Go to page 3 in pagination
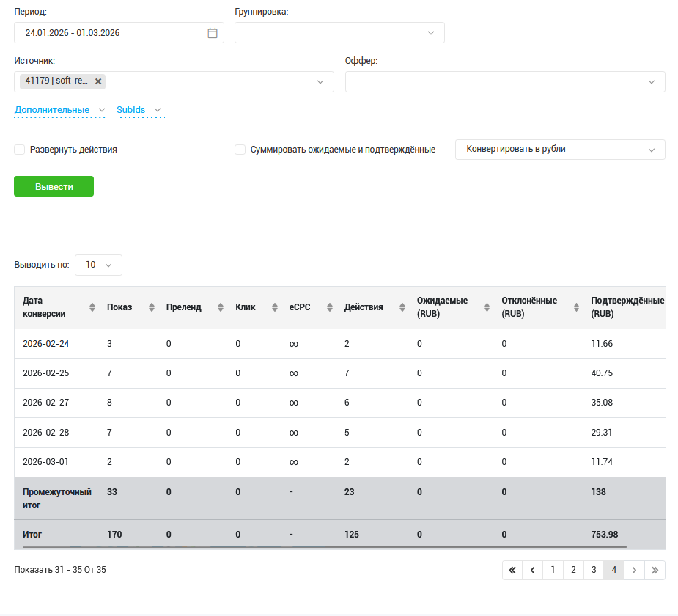Screen dimensions: 678x616 (594, 570)
